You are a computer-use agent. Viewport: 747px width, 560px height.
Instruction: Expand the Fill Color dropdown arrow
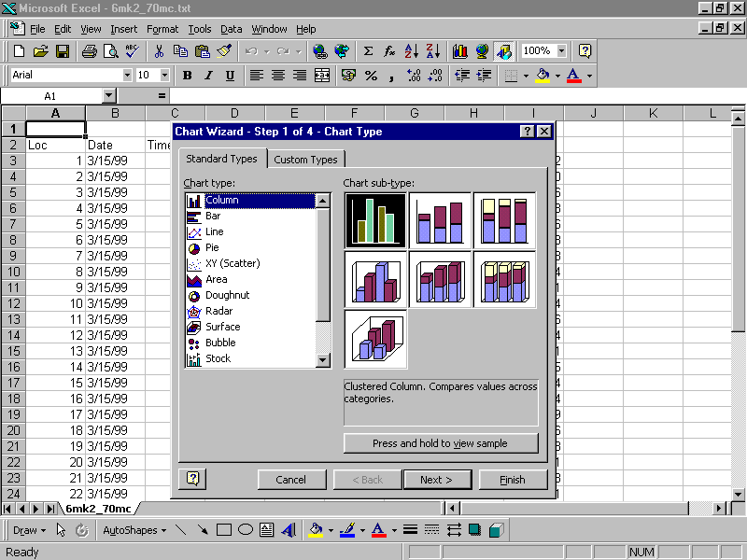click(x=557, y=76)
